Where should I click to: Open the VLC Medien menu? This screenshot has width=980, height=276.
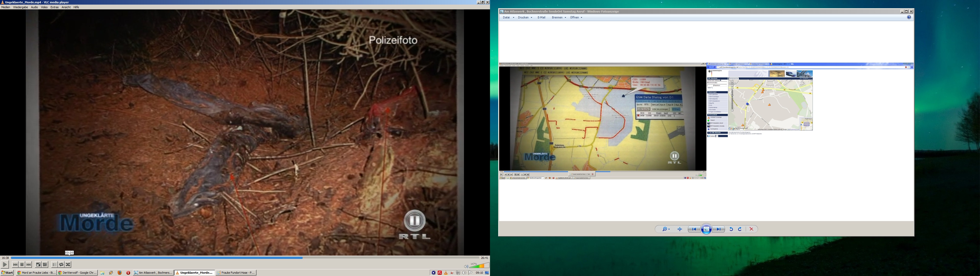(6, 7)
